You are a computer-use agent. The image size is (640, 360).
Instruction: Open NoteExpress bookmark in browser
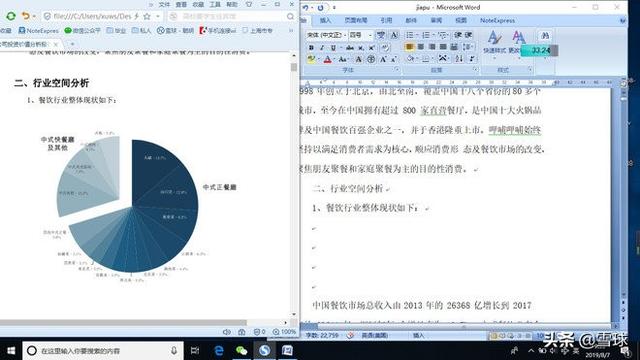tap(39, 31)
